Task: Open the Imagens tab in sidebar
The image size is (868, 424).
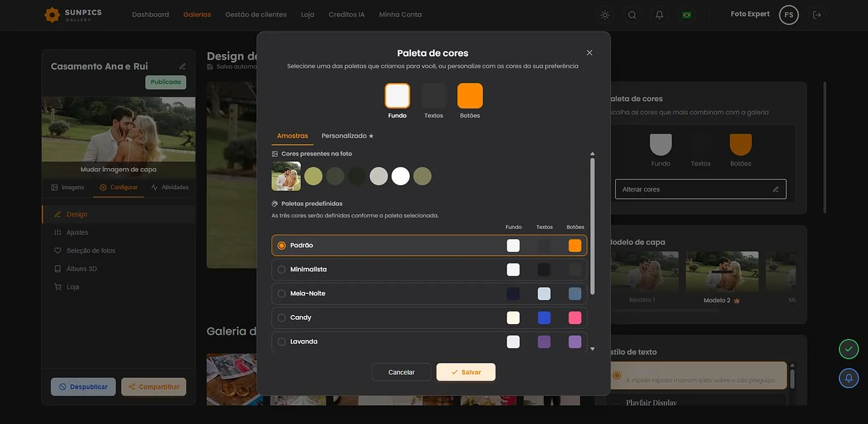Action: point(68,187)
